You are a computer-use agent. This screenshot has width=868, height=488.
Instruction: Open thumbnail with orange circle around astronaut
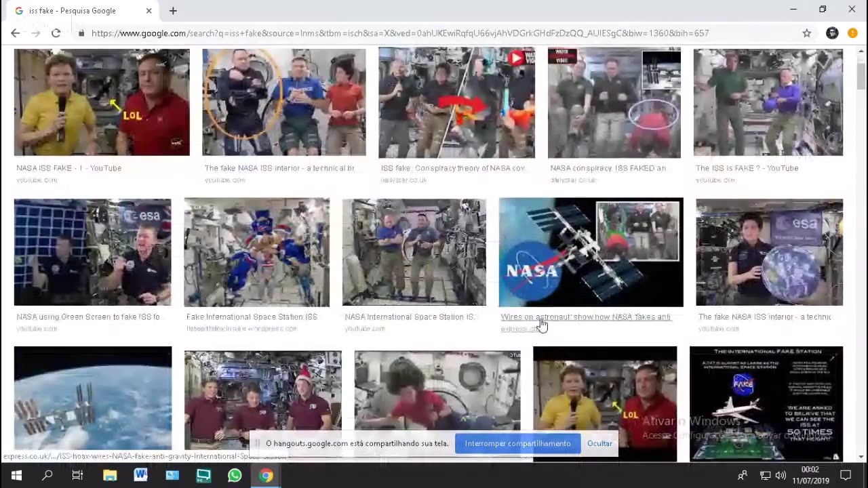click(x=283, y=102)
